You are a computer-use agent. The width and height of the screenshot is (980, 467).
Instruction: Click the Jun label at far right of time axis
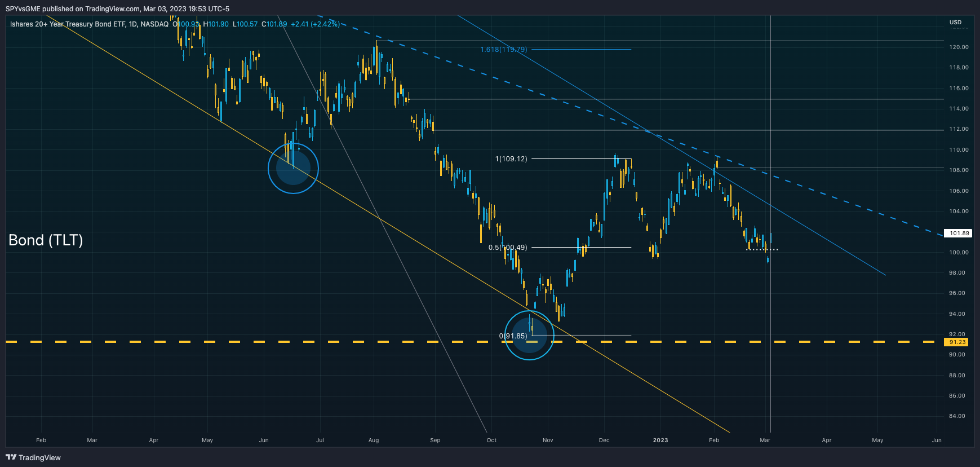coord(937,440)
